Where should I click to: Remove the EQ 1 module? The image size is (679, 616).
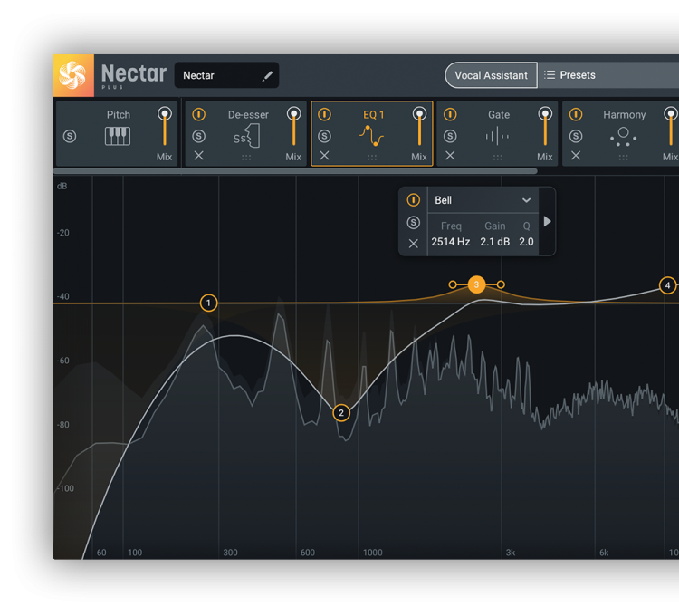324,156
